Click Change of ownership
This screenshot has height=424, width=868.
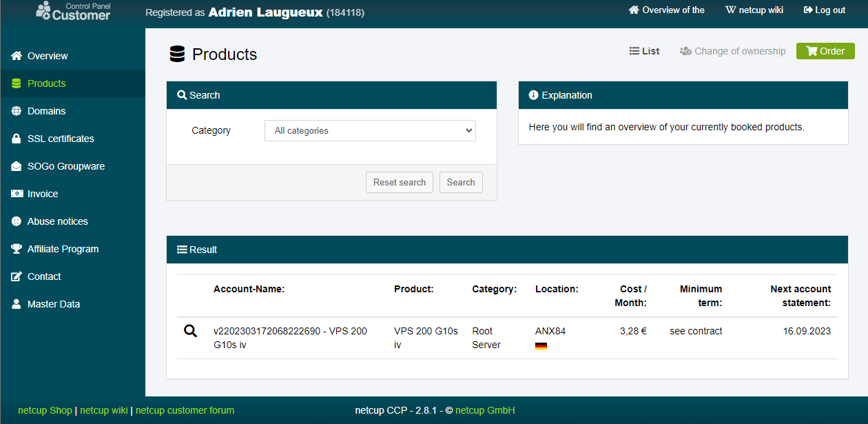click(x=732, y=51)
